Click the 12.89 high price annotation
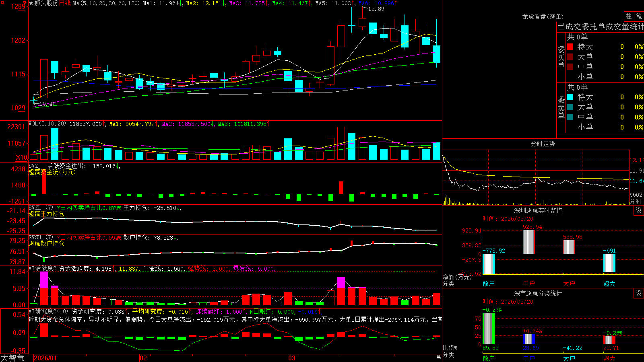Viewport: 644px width, 362px height. [x=376, y=9]
